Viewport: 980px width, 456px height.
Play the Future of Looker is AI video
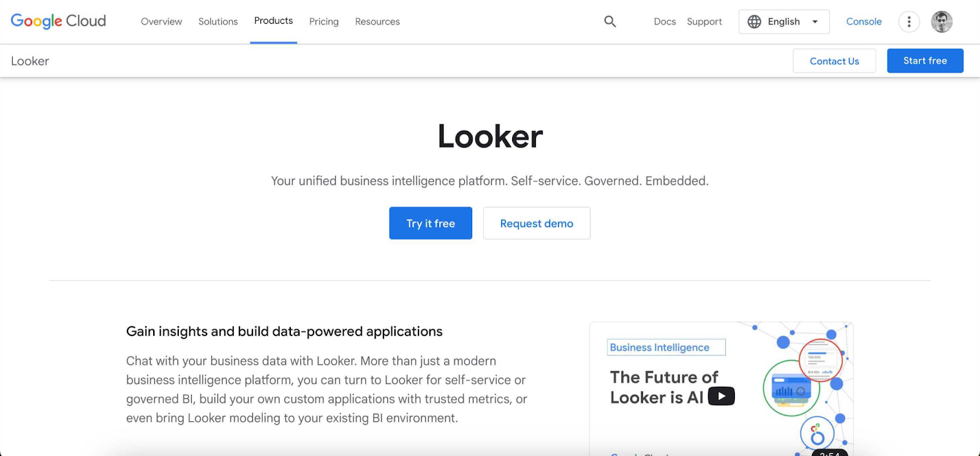point(721,396)
